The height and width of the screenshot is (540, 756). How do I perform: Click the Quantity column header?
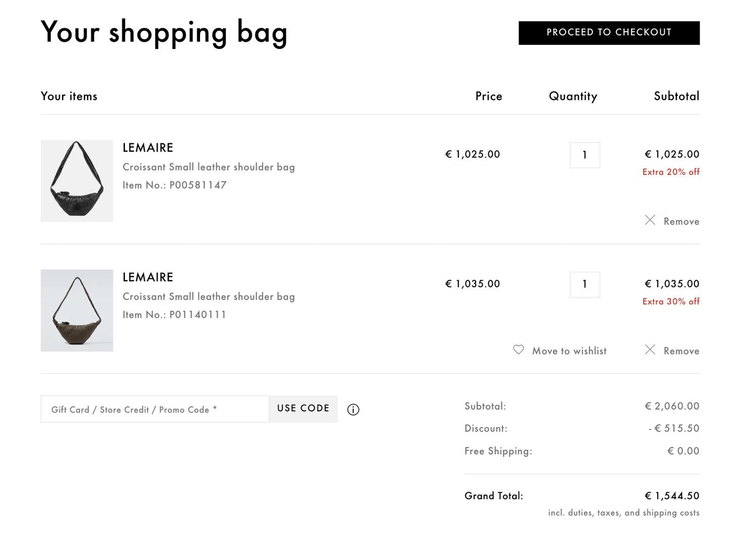coord(573,96)
